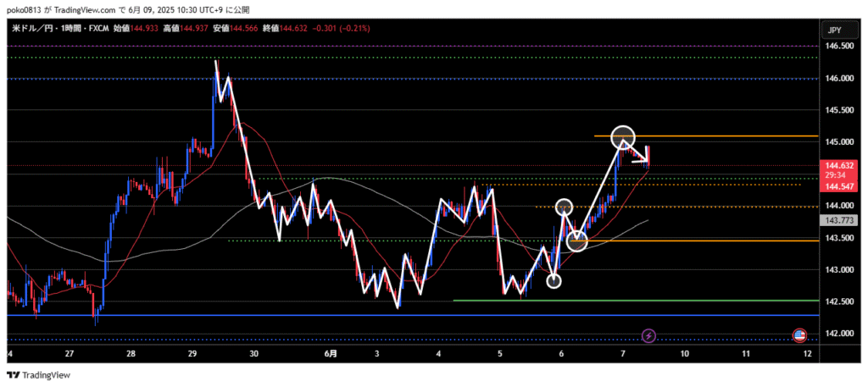Image resolution: width=868 pixels, height=387 pixels.
Task: Click the 29 date on the time axis
Action: click(x=192, y=353)
